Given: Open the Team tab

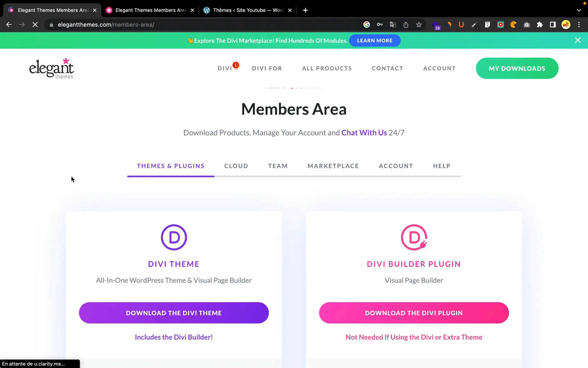Looking at the screenshot, I should tap(278, 166).
